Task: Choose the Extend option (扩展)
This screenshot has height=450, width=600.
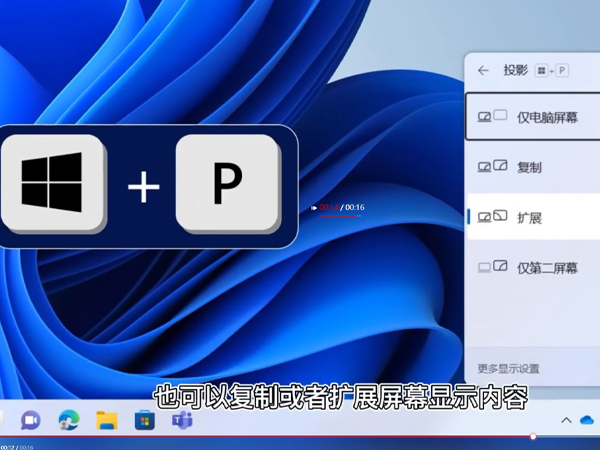Action: (533, 217)
